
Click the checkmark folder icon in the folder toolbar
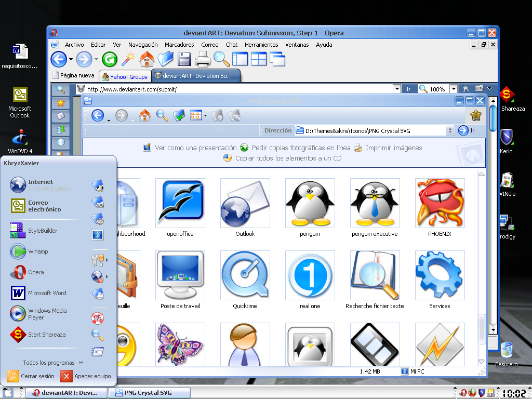179,116
